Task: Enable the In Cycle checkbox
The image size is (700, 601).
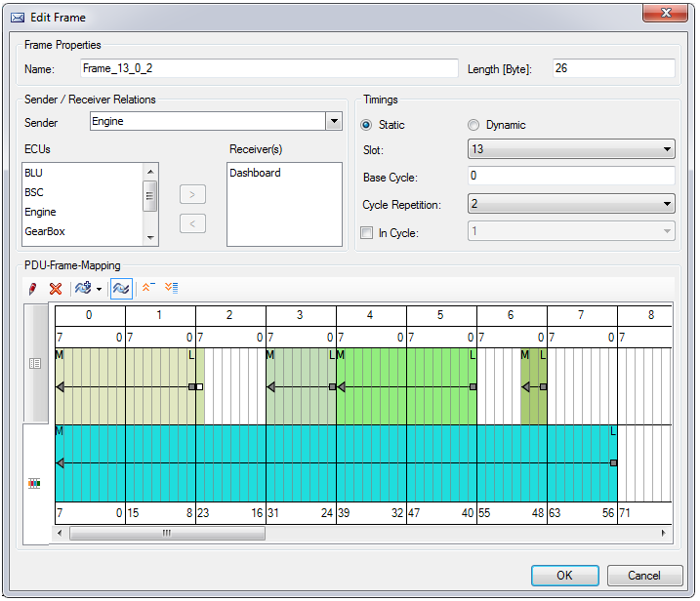Action: coord(366,233)
